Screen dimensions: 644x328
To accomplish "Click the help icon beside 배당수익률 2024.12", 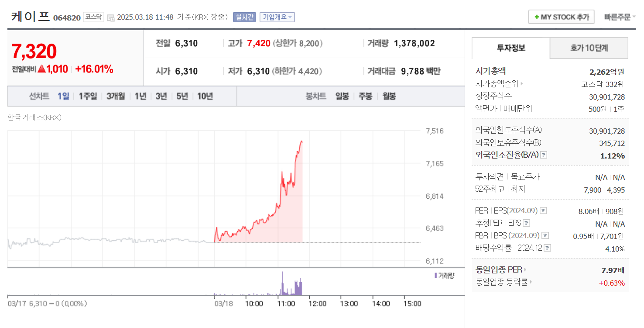I will pyautogui.click(x=548, y=248).
